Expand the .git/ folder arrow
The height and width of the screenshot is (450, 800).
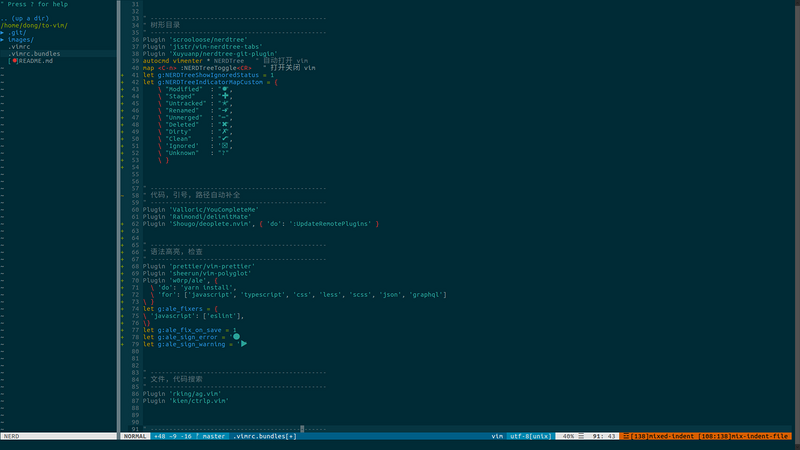2,32
